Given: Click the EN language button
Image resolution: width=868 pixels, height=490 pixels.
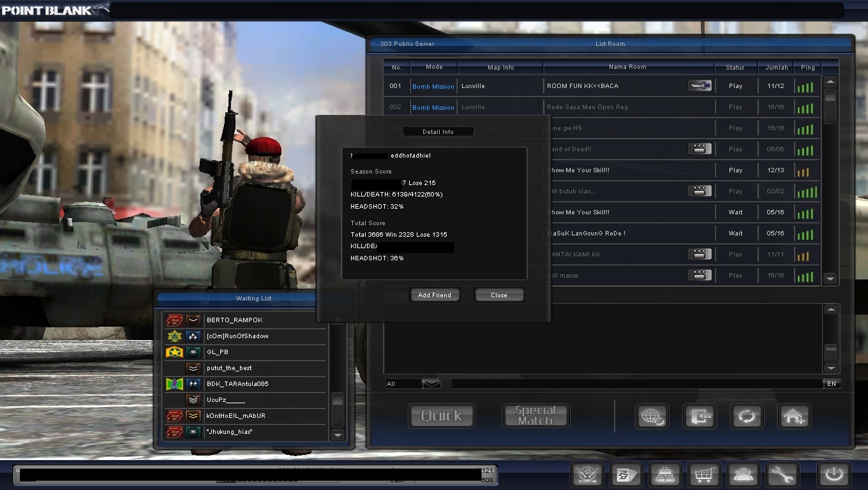Looking at the screenshot, I should [832, 383].
